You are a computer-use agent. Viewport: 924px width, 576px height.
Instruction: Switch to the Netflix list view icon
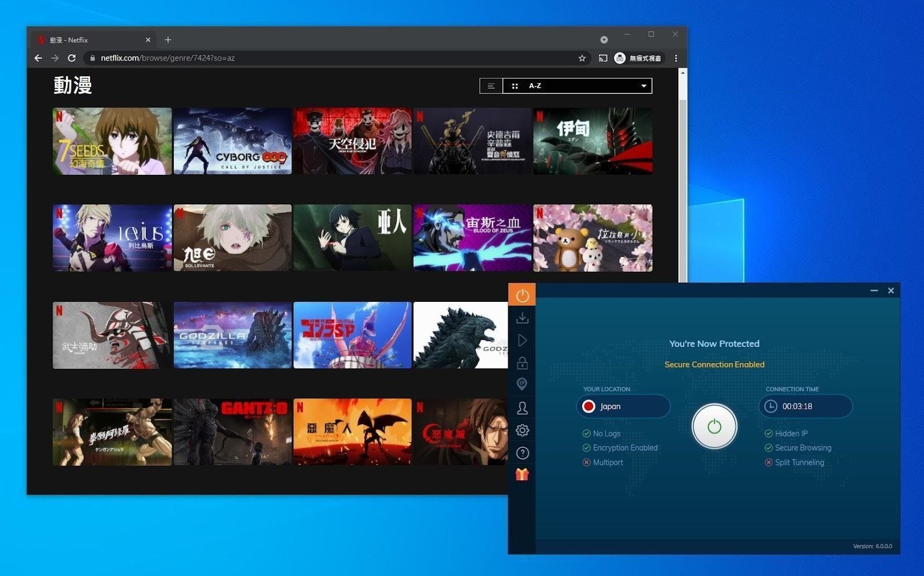pyautogui.click(x=491, y=86)
